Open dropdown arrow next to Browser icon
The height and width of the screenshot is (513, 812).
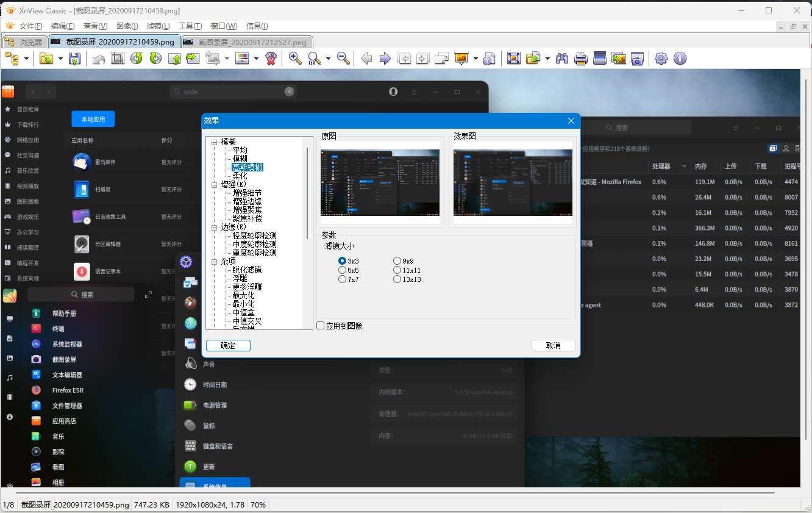[x=26, y=59]
